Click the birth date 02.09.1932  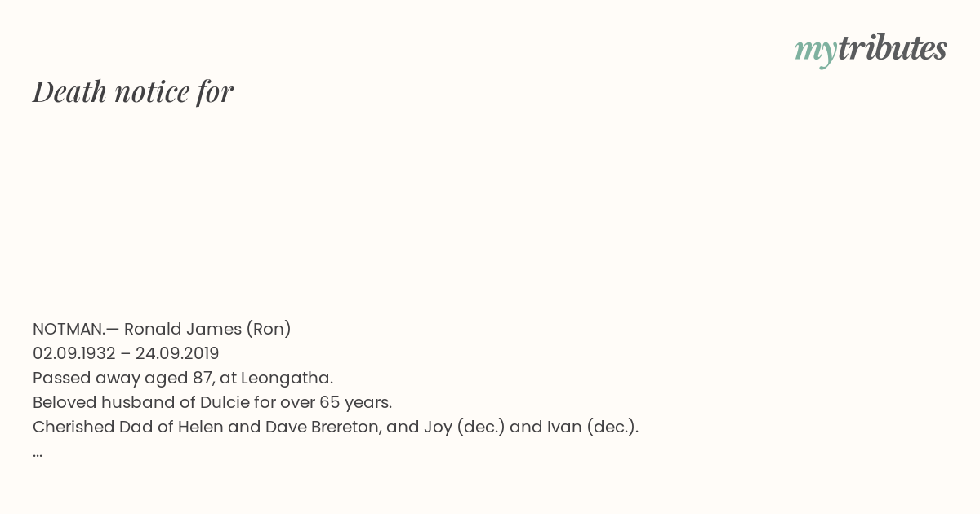74,353
